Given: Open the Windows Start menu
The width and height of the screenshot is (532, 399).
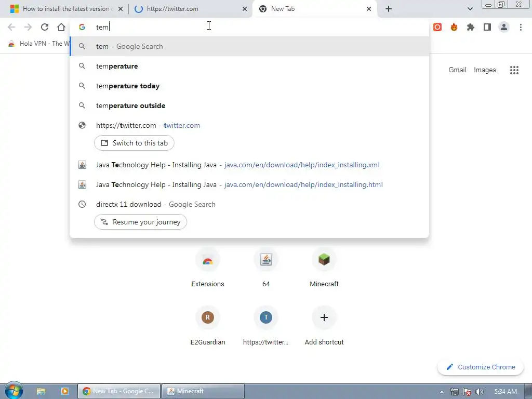Looking at the screenshot, I should pos(14,391).
